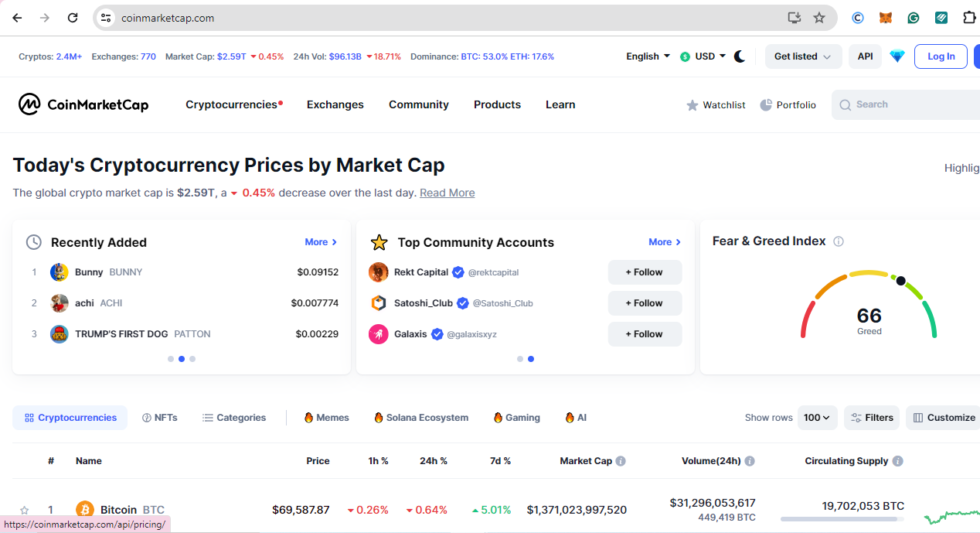Image resolution: width=980 pixels, height=533 pixels.
Task: Open Portfolio pie chart link
Action: [788, 105]
